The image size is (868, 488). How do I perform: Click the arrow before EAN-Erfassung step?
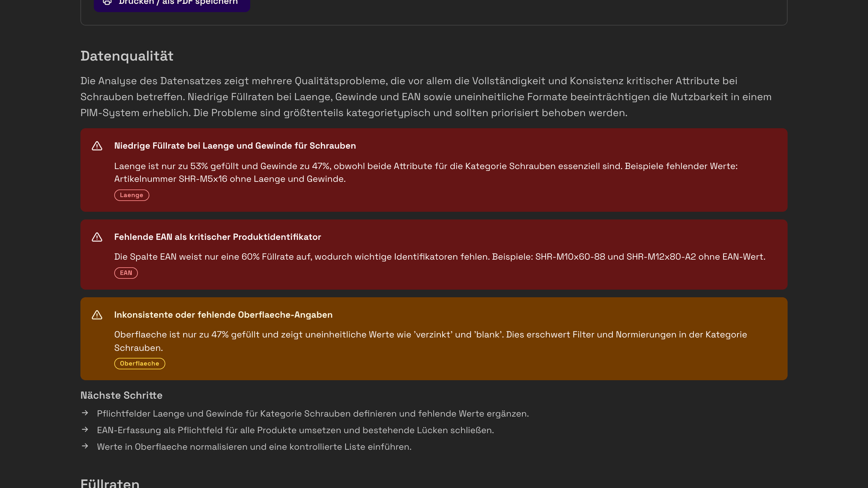coord(85,429)
